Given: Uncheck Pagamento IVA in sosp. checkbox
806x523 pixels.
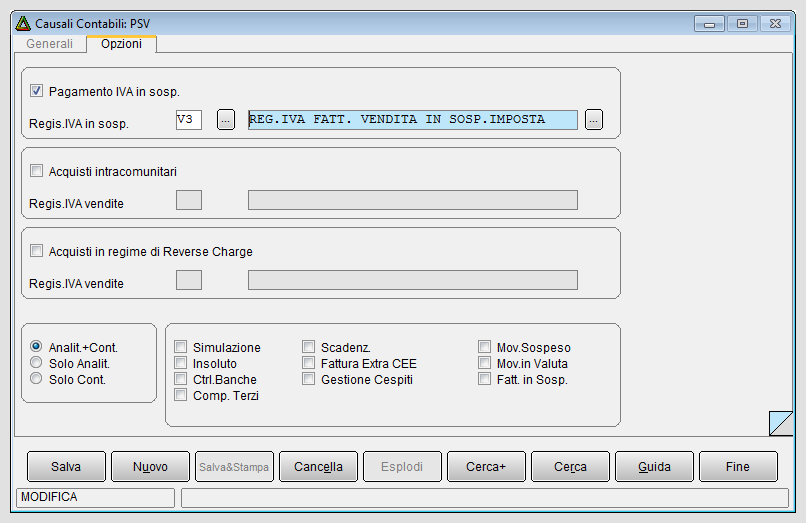Looking at the screenshot, I should coord(36,91).
